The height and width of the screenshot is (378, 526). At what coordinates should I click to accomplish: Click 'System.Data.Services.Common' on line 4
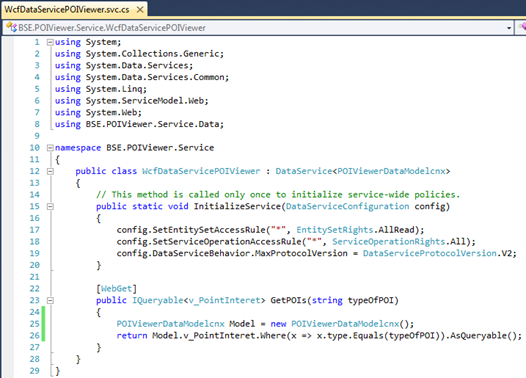(x=155, y=77)
